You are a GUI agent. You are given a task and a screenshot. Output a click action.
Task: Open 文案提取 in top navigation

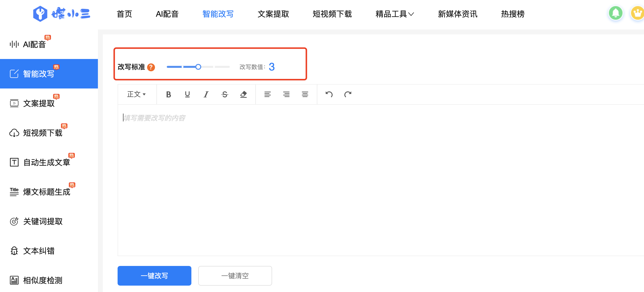point(273,14)
